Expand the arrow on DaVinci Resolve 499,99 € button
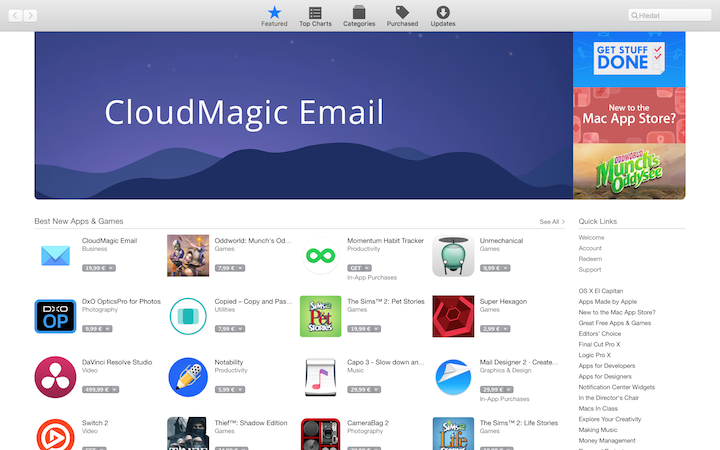The width and height of the screenshot is (720, 450). coord(114,389)
